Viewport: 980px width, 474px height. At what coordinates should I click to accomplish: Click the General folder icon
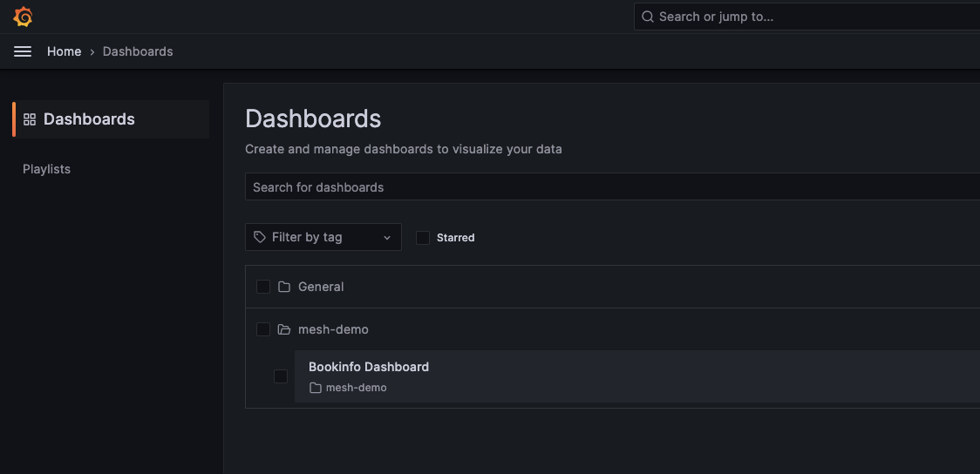(x=284, y=287)
